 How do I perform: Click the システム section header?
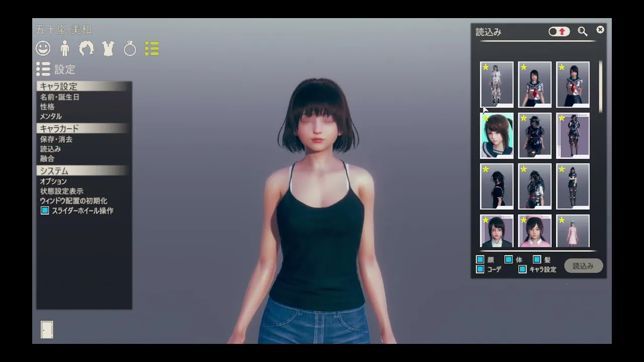[83, 171]
